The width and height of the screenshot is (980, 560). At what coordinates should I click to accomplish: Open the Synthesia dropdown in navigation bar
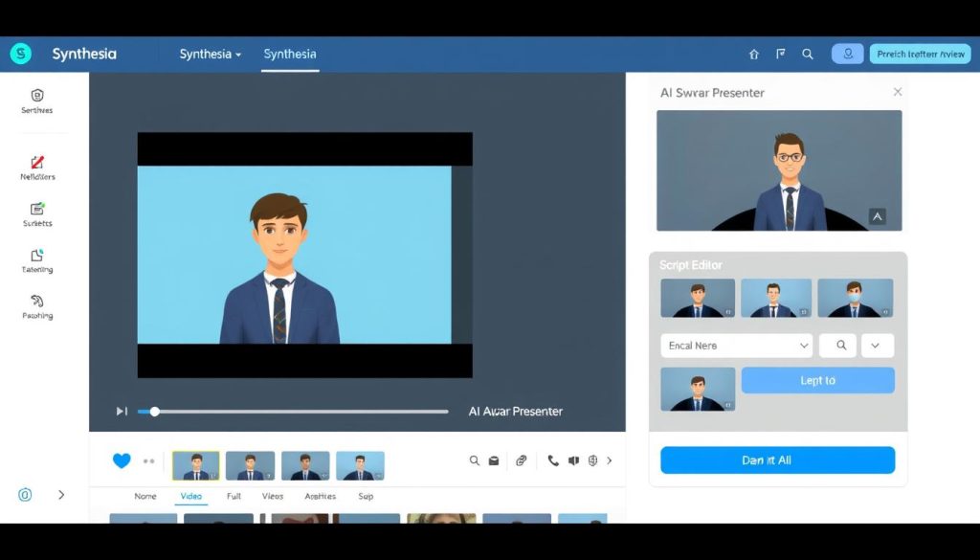(x=210, y=55)
